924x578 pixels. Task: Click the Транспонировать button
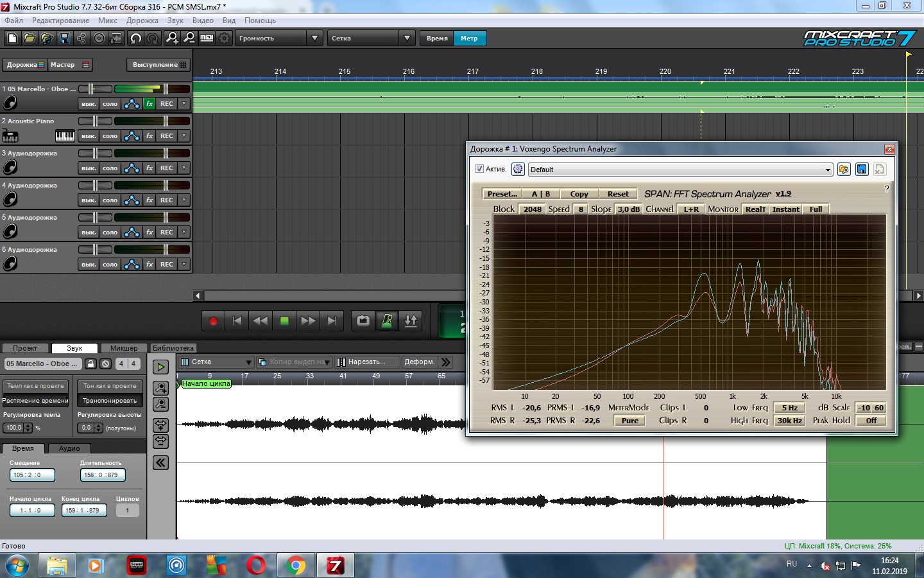[x=110, y=400]
